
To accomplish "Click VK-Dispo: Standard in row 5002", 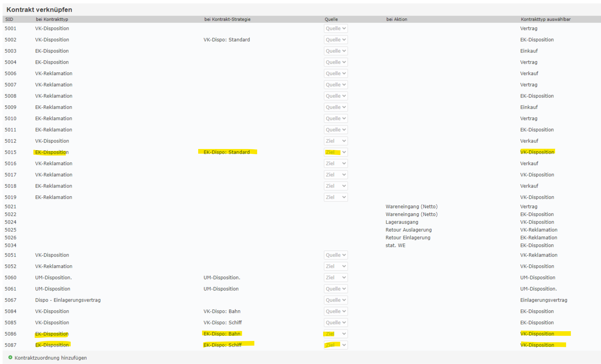I will tap(227, 40).
